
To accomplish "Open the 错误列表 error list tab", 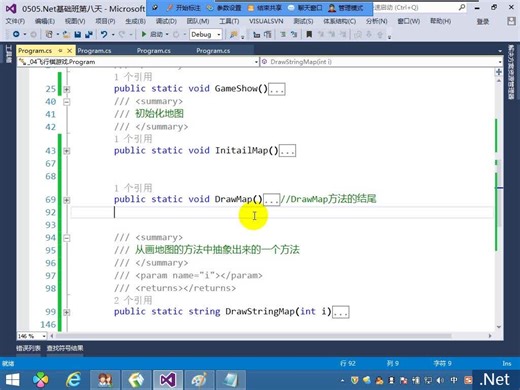I will (x=28, y=348).
